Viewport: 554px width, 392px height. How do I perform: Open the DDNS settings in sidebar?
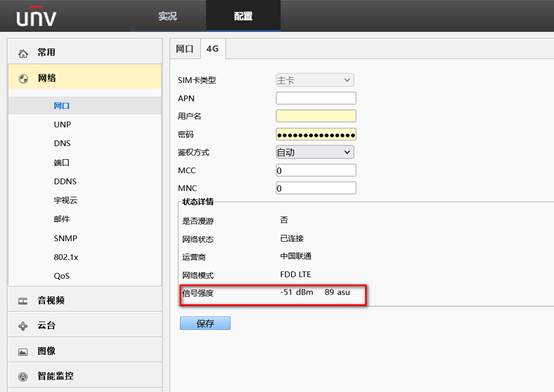(x=65, y=181)
